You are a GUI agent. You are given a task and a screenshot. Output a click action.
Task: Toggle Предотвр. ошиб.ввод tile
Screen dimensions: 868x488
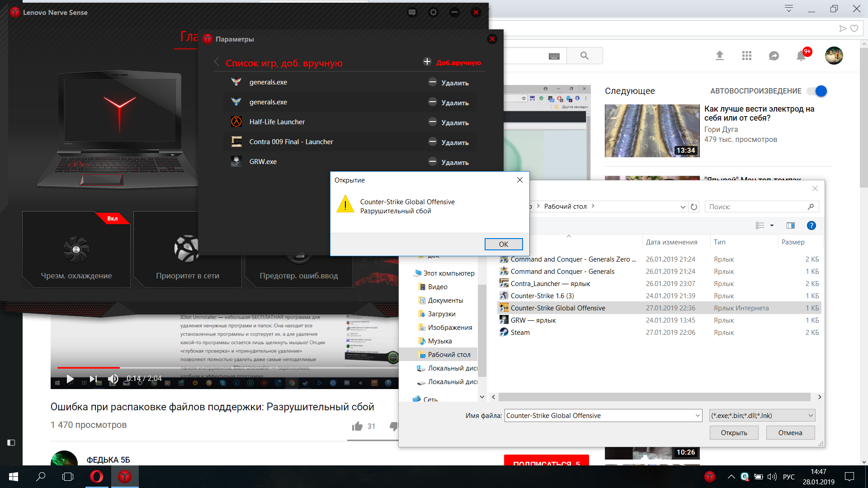coord(299,272)
